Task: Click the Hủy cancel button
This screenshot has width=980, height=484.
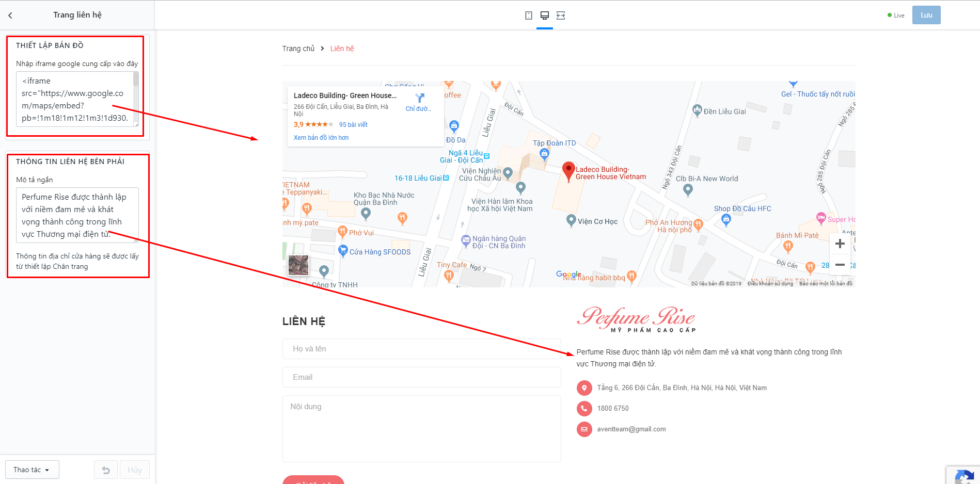Action: (x=135, y=470)
